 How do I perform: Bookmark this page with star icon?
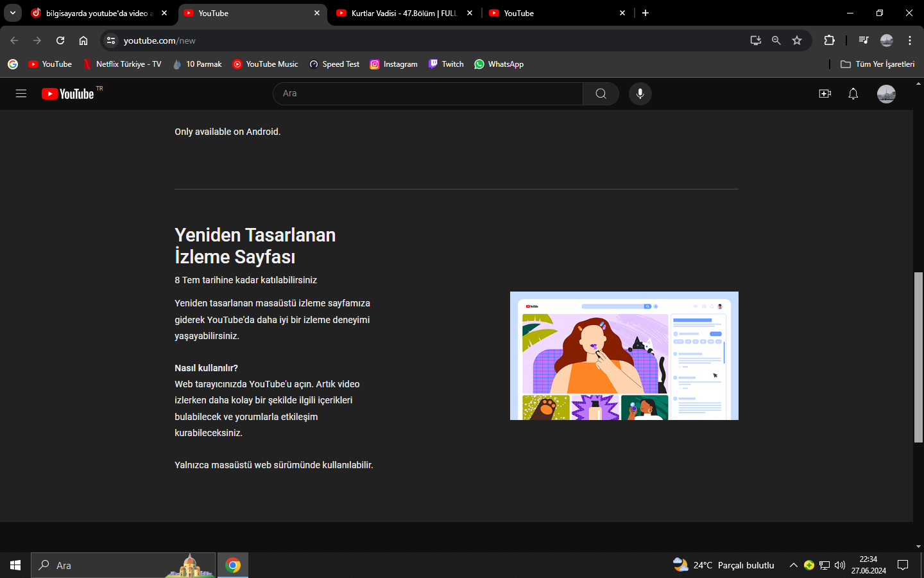(797, 40)
